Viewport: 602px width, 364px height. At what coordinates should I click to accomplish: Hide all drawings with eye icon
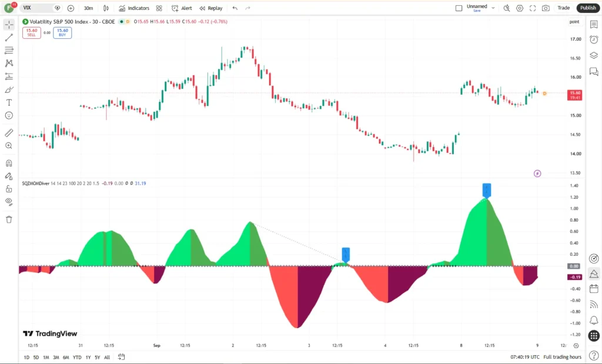click(x=9, y=202)
